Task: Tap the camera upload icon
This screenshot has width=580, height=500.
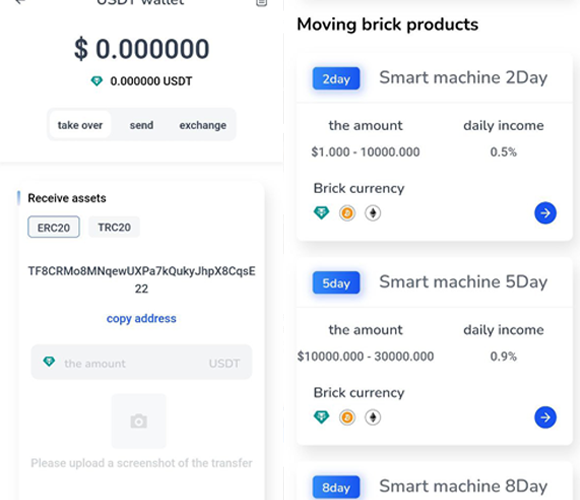Action: click(139, 421)
